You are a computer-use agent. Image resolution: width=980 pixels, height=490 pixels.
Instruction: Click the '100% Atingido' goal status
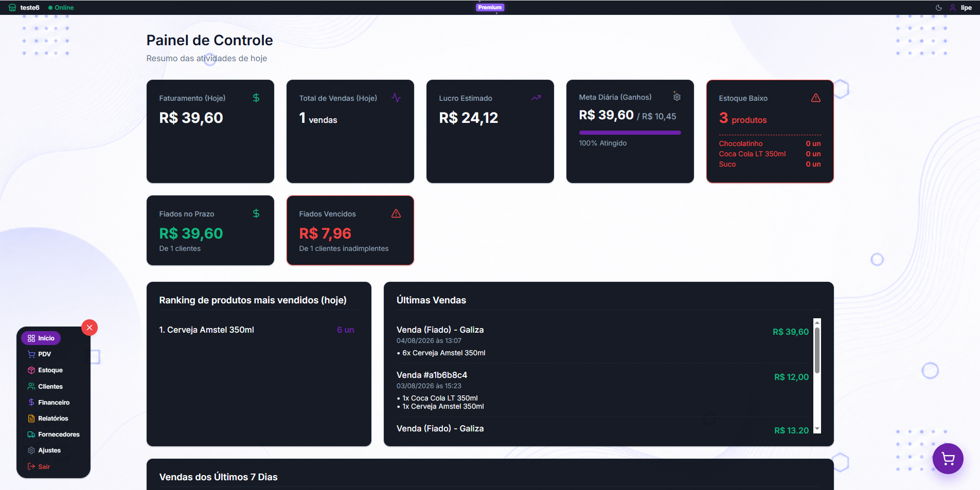(x=603, y=143)
